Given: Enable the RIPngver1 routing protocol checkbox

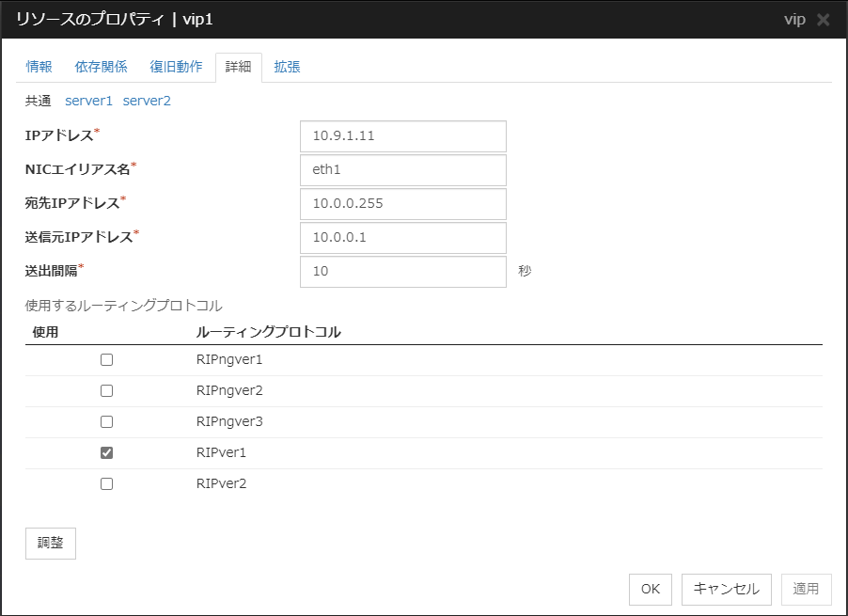Looking at the screenshot, I should pos(106,359).
